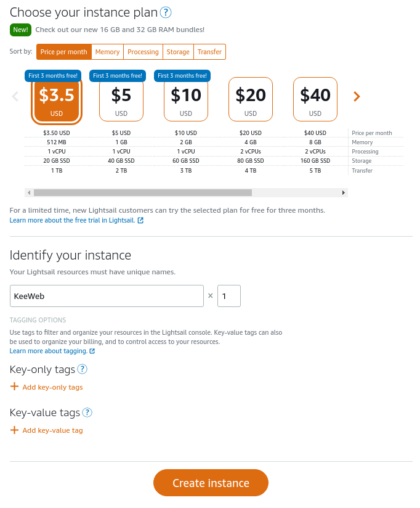Open Learn more about tagging link
The width and height of the screenshot is (420, 508).
tap(48, 351)
